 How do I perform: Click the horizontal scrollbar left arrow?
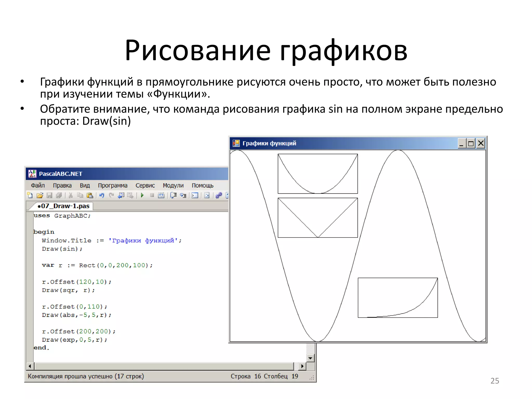click(30, 366)
